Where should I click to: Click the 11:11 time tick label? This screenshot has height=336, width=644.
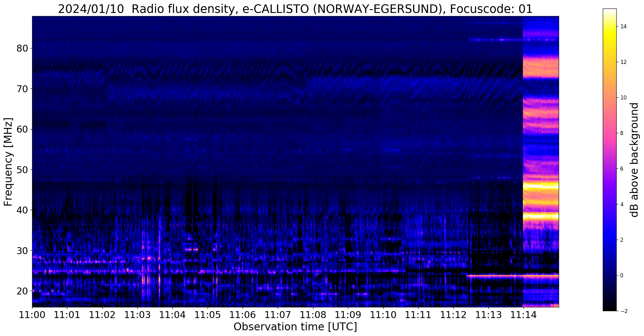coord(418,315)
